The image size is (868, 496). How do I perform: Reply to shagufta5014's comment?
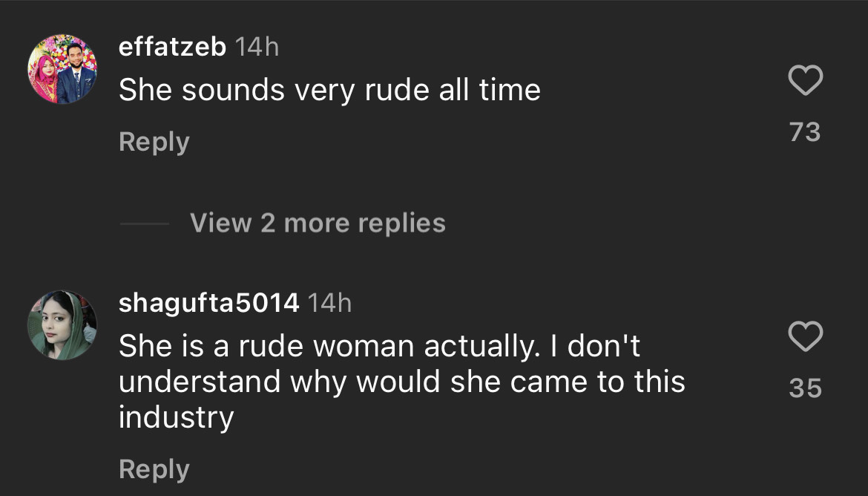[x=154, y=469]
